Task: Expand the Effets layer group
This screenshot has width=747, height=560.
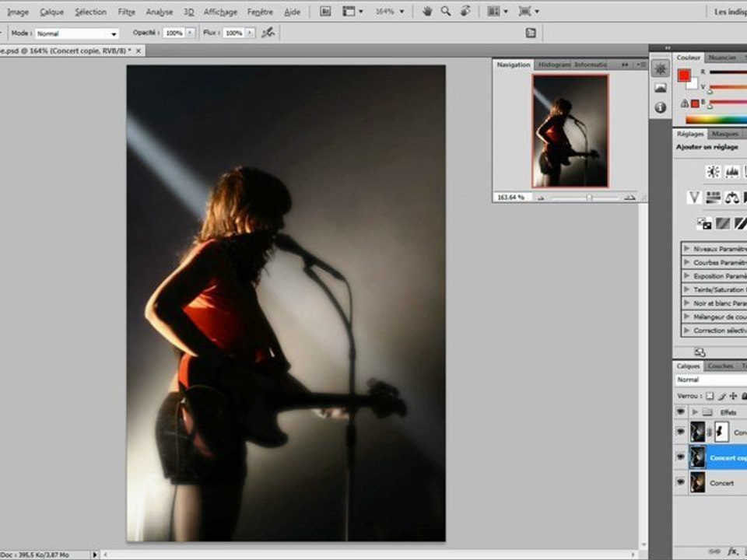Action: click(695, 412)
